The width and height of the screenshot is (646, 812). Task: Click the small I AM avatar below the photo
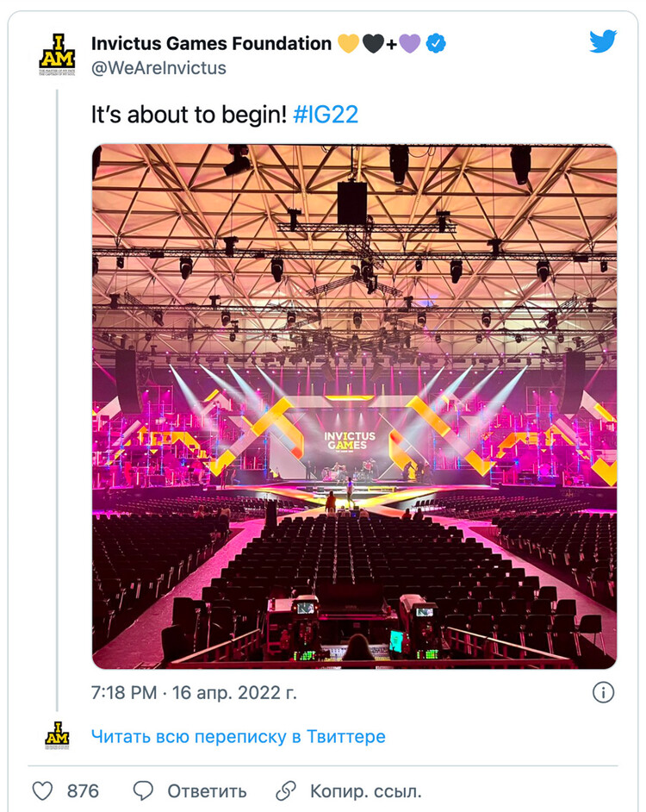(57, 735)
